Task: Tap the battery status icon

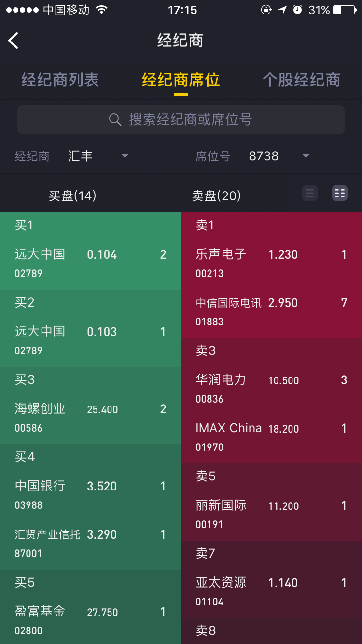Action: [x=344, y=10]
